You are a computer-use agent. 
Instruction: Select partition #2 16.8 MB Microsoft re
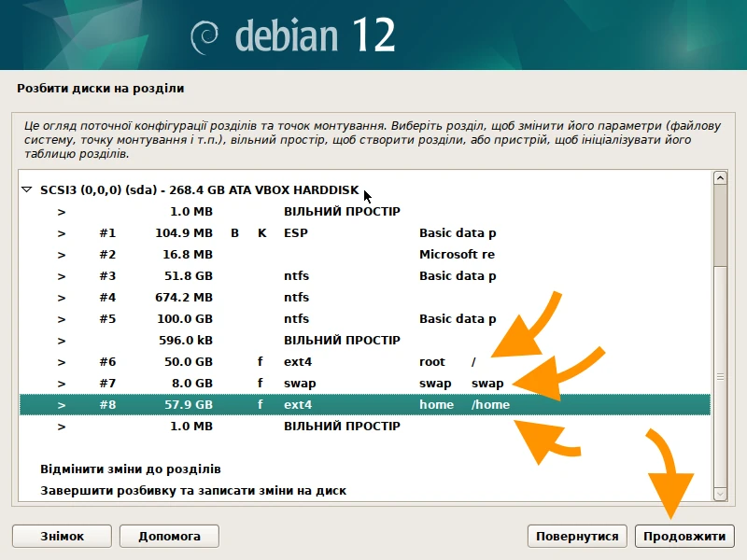(365, 254)
